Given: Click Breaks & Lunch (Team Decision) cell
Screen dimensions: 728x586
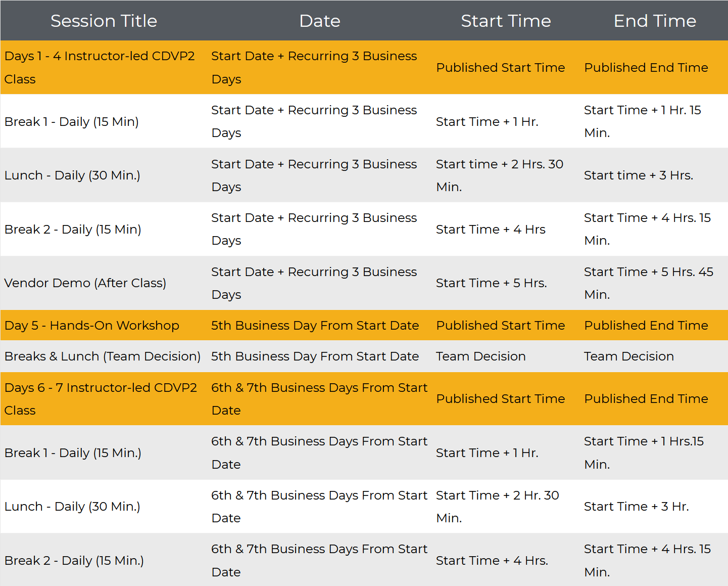Looking at the screenshot, I should pyautogui.click(x=103, y=356).
